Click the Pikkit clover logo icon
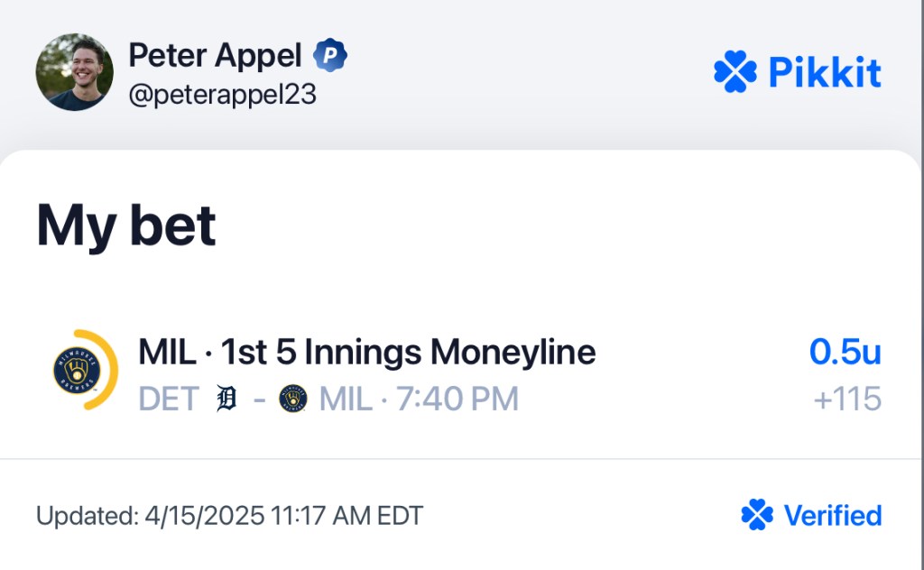The image size is (924, 570). [735, 71]
